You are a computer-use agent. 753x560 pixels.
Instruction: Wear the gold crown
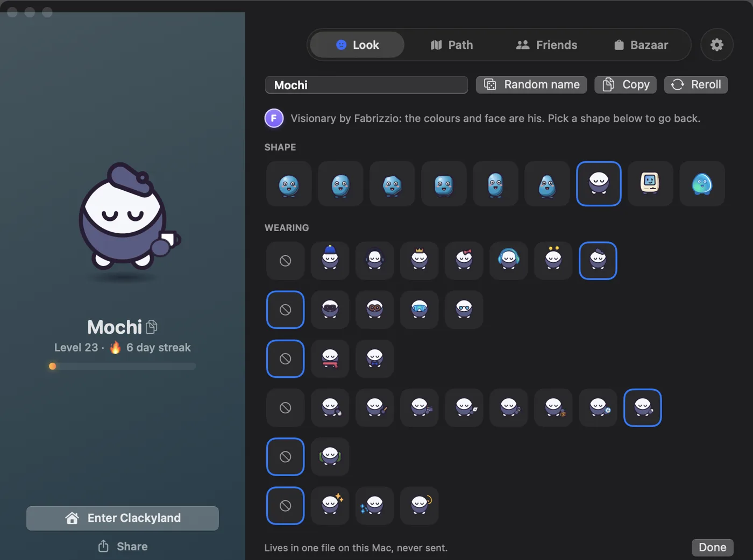pos(419,261)
